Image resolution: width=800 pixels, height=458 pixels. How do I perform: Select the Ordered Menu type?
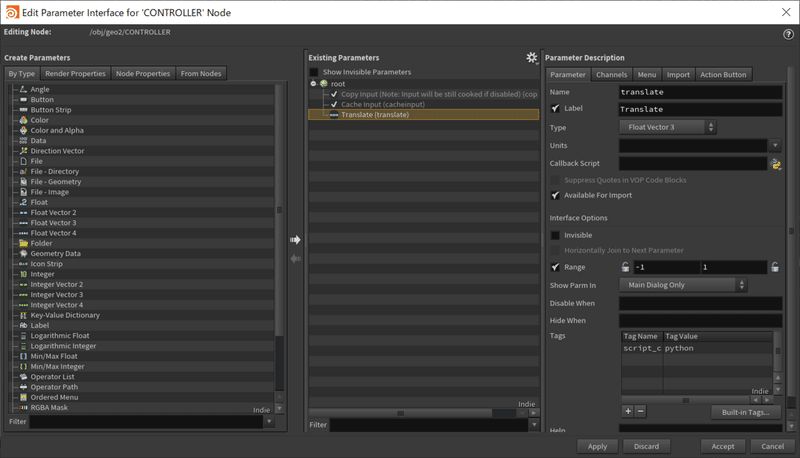pyautogui.click(x=54, y=397)
